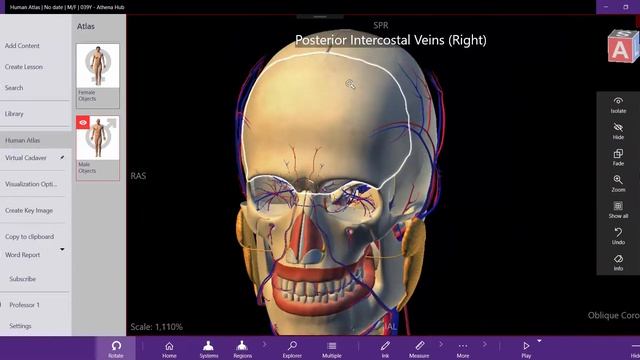Expand the Play dropdown arrow
Viewport: 640px width, 360px height.
coord(539,341)
